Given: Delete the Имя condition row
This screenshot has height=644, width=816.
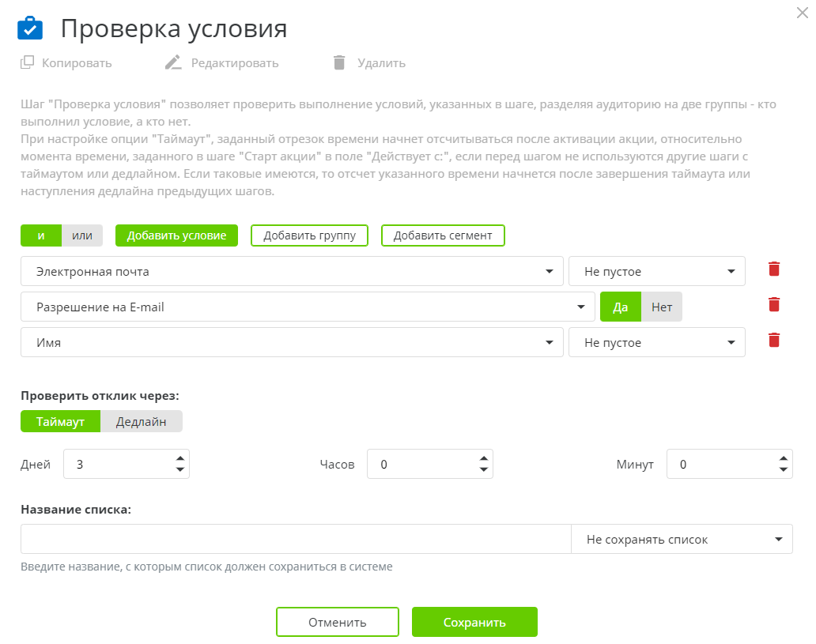Looking at the screenshot, I should click(773, 340).
